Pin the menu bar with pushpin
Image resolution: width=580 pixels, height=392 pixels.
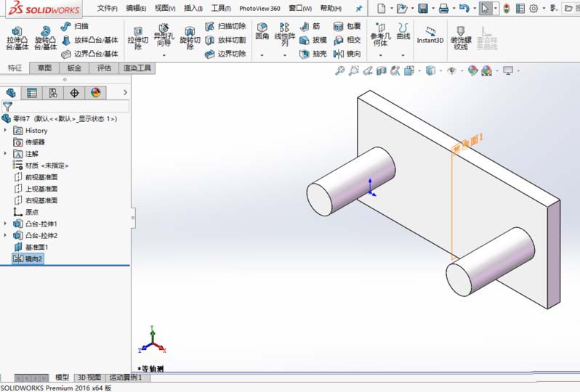point(359,9)
